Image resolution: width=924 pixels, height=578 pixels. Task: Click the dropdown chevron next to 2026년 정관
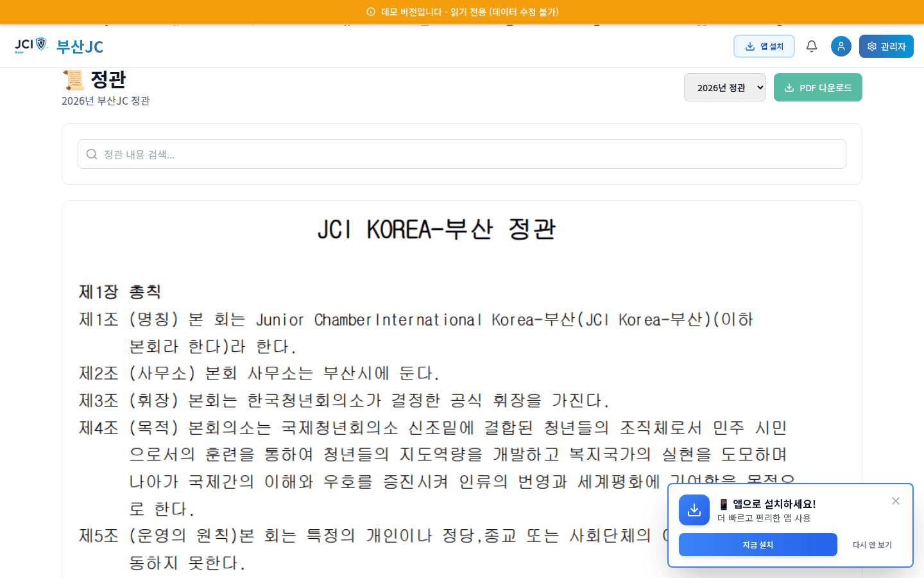coord(760,87)
